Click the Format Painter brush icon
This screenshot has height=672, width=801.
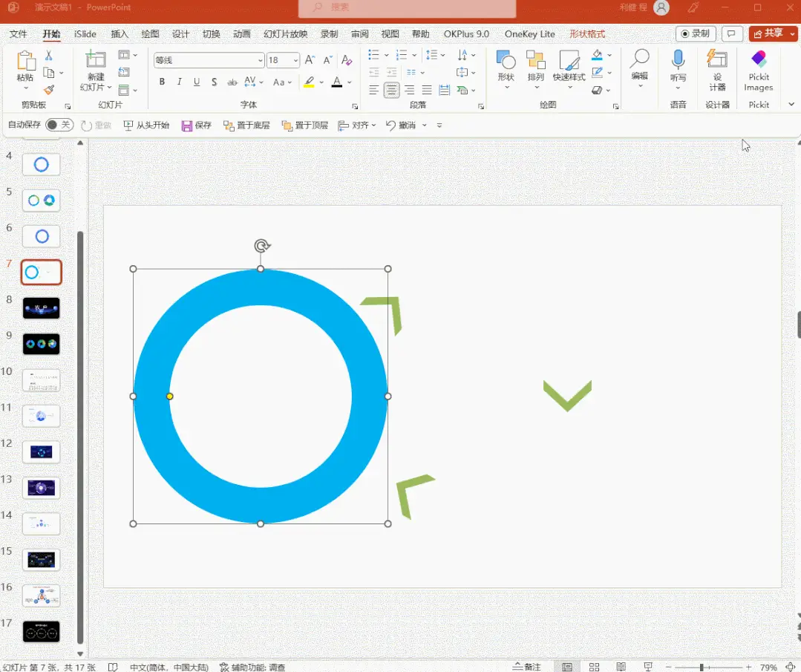[49, 90]
